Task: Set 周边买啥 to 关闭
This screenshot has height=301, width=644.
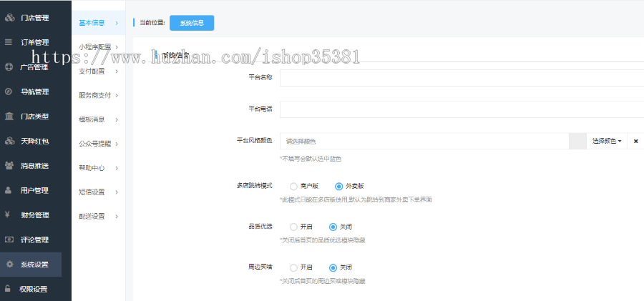Action: (333, 267)
